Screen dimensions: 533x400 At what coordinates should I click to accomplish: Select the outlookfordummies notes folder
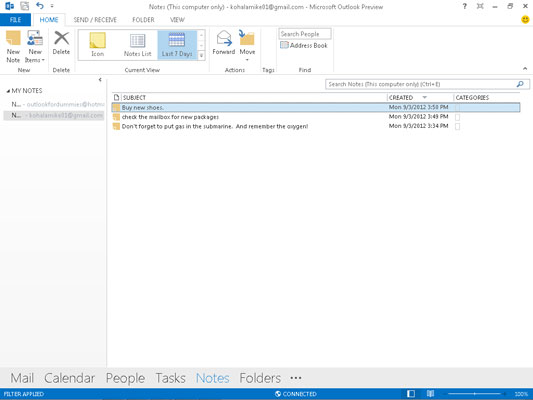(x=57, y=104)
